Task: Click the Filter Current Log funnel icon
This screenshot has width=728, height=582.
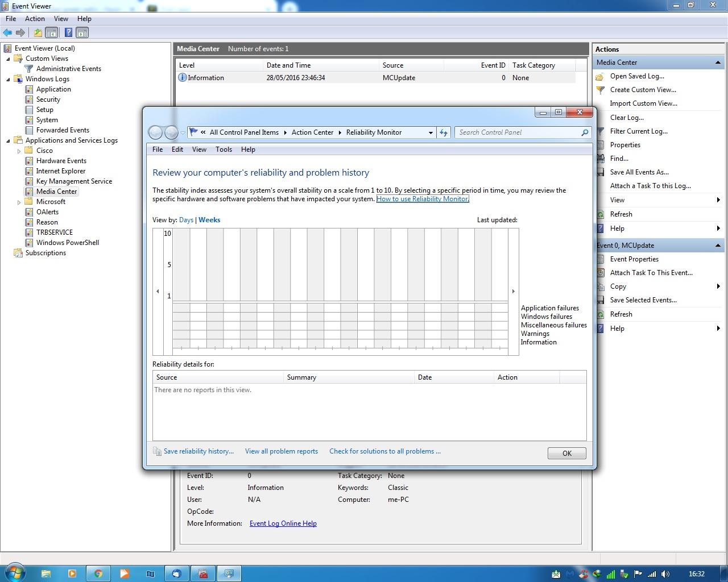Action: tap(601, 131)
